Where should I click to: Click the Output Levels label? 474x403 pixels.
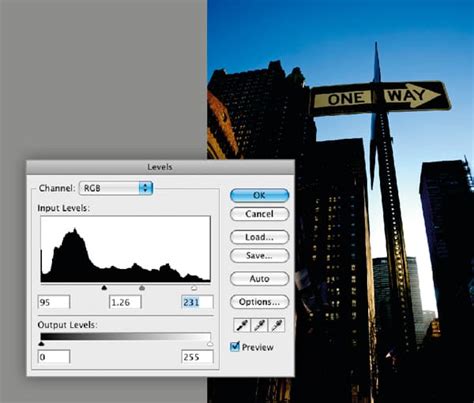click(67, 325)
